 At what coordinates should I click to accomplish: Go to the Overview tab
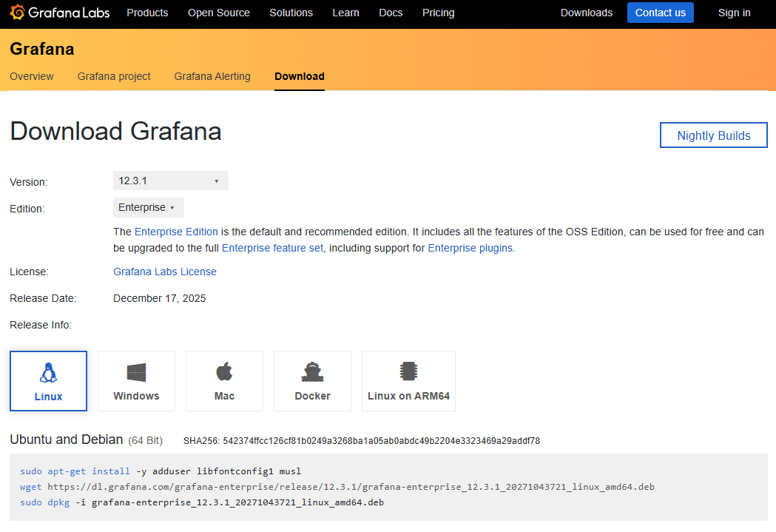pyautogui.click(x=32, y=76)
